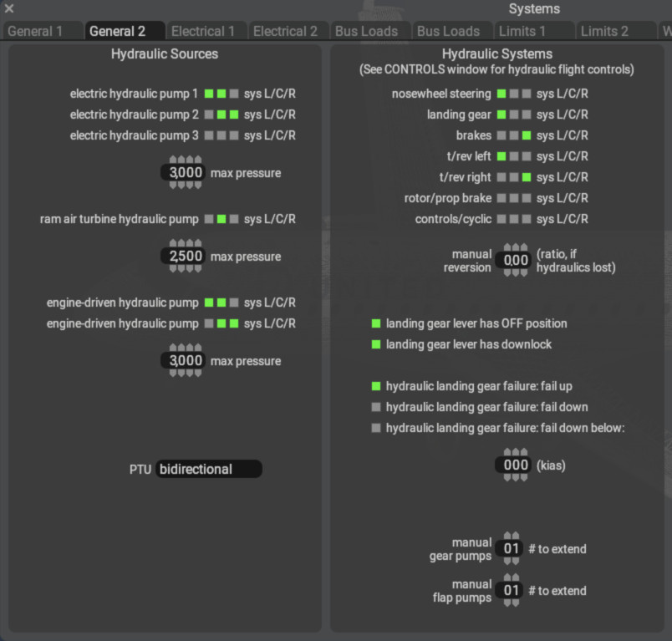672x641 pixels.
Task: Switch to the General 1 tab
Action: point(35,31)
